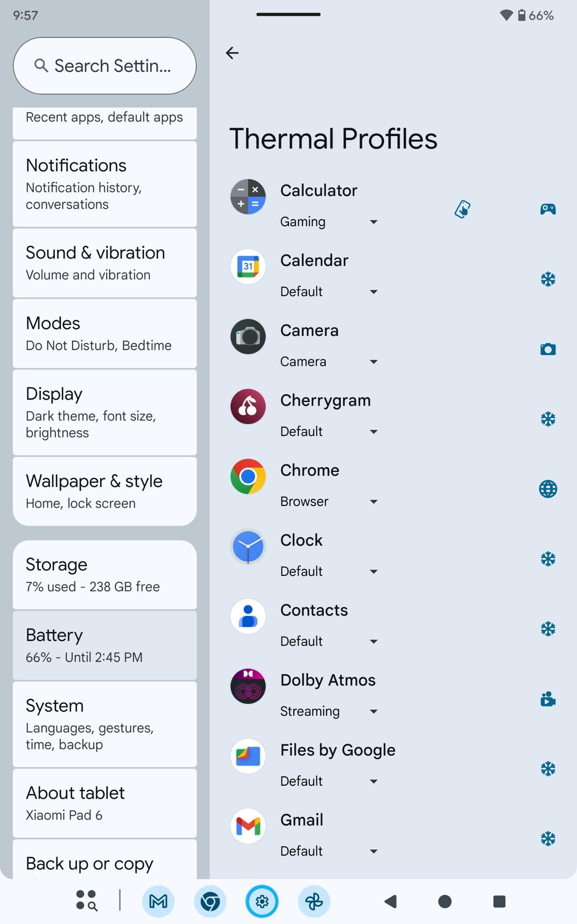Image resolution: width=577 pixels, height=924 pixels.
Task: Launch the pinwheel Photos app in taskbar
Action: pyautogui.click(x=314, y=901)
